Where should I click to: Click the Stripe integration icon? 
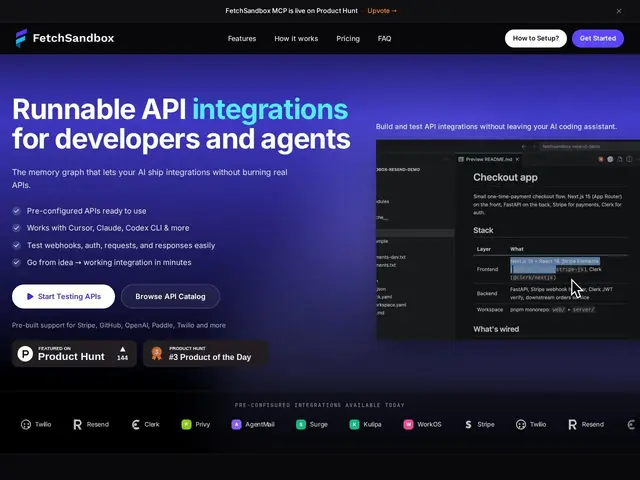[x=468, y=424]
